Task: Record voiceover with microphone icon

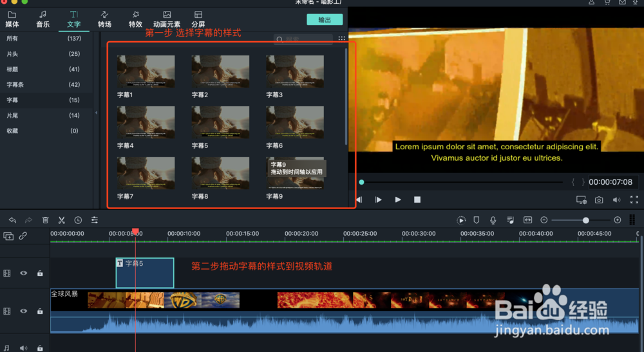Action: (x=493, y=220)
